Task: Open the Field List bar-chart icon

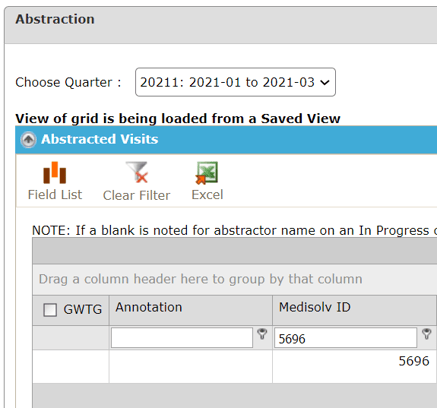Action: tap(55, 173)
